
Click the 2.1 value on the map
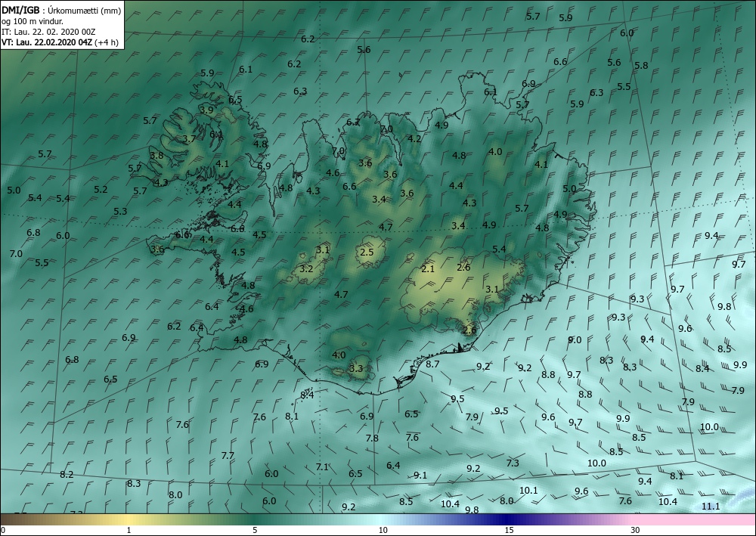[428, 269]
